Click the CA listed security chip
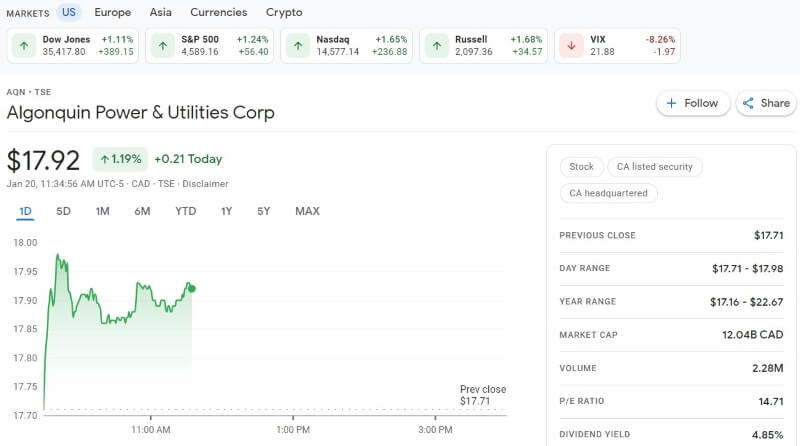 (655, 167)
